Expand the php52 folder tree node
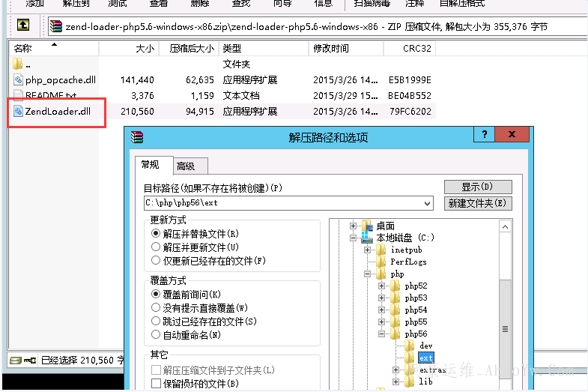Screen dimensions: 588x392 coord(382,286)
